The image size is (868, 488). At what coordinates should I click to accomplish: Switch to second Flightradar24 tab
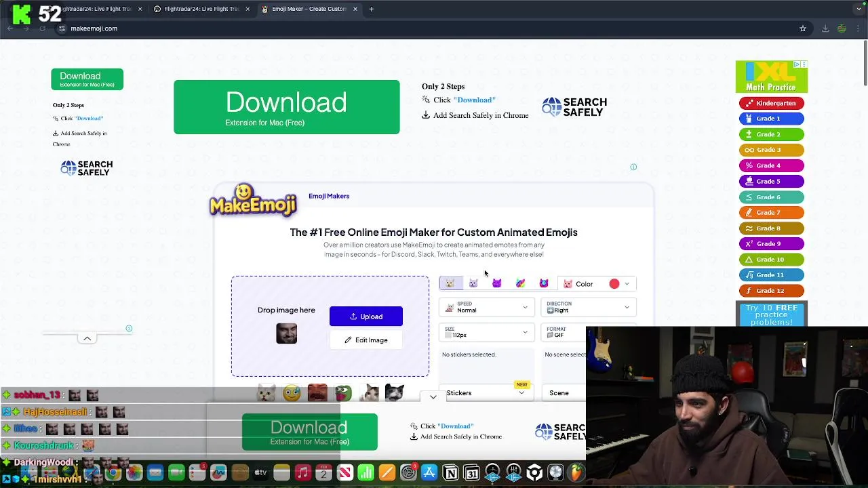click(201, 9)
